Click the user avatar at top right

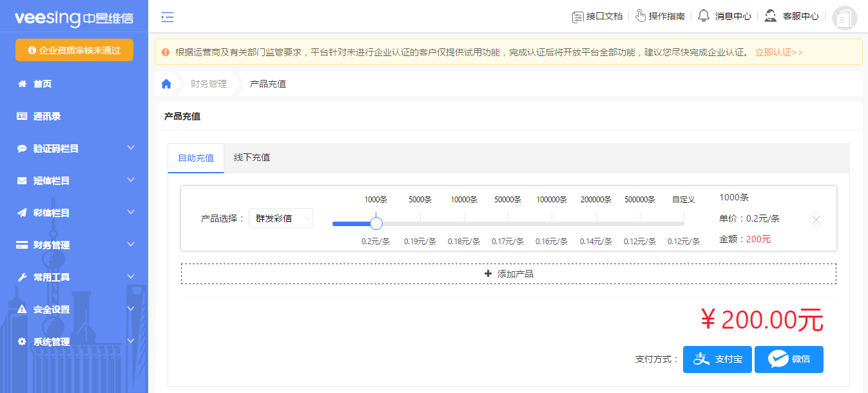point(844,18)
